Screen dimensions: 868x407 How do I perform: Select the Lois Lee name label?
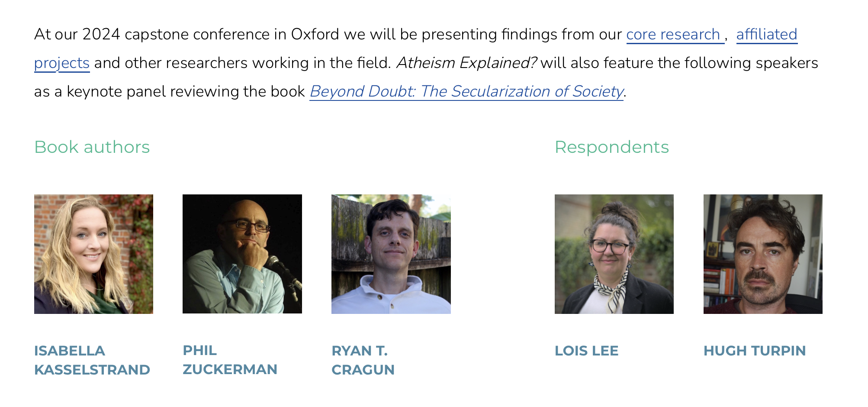tap(586, 351)
